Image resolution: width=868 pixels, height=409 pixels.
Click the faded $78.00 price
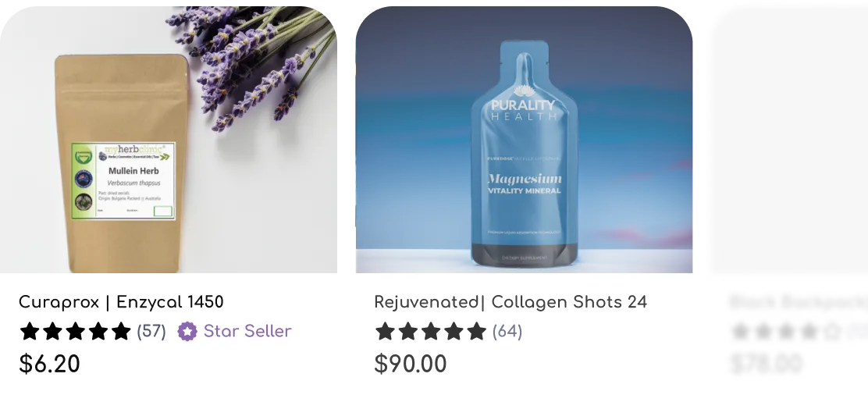pyautogui.click(x=767, y=364)
